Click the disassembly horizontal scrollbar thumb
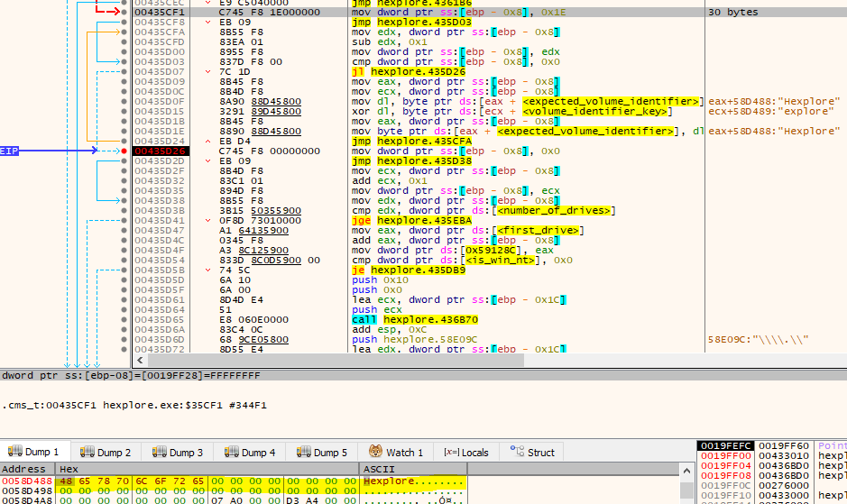 pos(336,361)
